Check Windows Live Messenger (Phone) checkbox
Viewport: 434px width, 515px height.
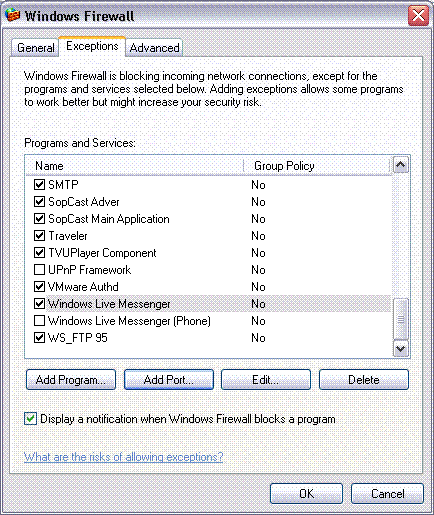pyautogui.click(x=39, y=321)
